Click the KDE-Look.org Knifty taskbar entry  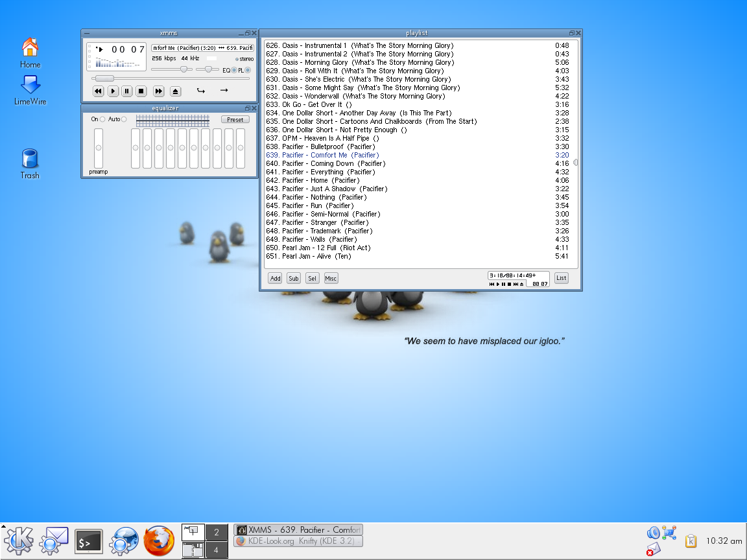[x=298, y=541]
